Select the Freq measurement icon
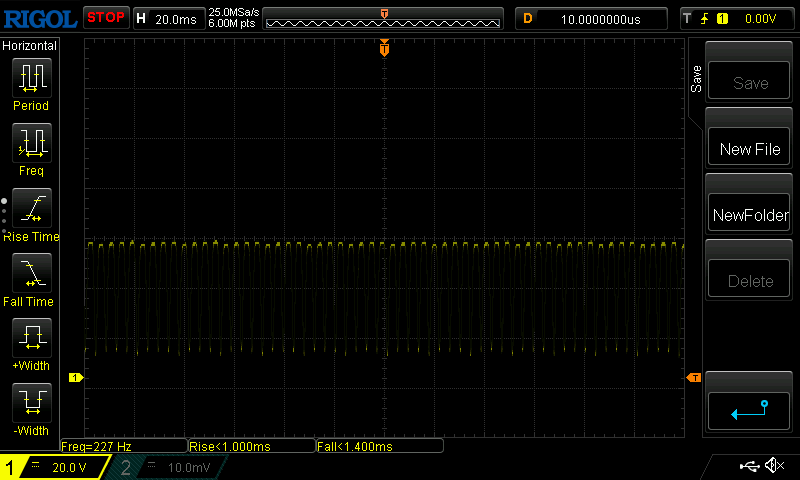Image resolution: width=800 pixels, height=480 pixels. click(32, 143)
